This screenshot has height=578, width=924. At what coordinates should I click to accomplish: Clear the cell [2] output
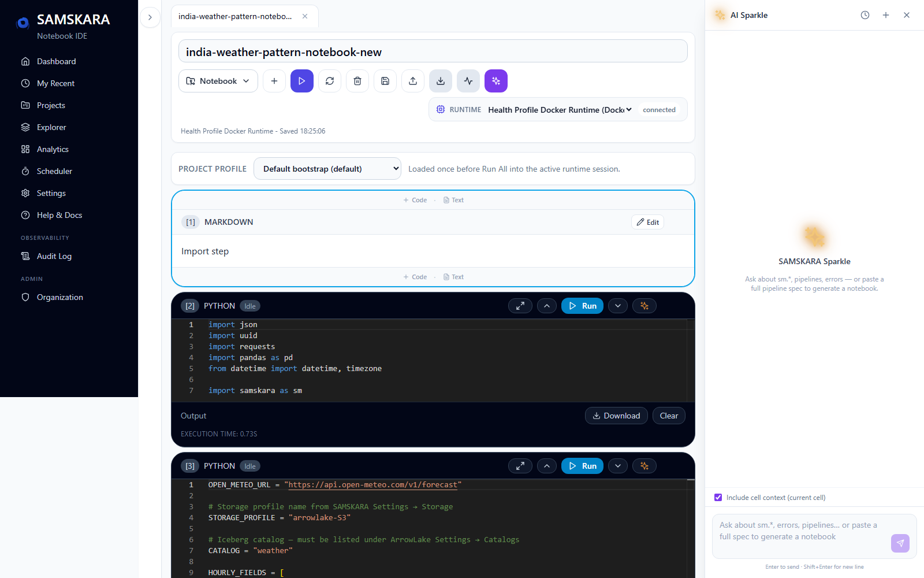click(x=669, y=416)
